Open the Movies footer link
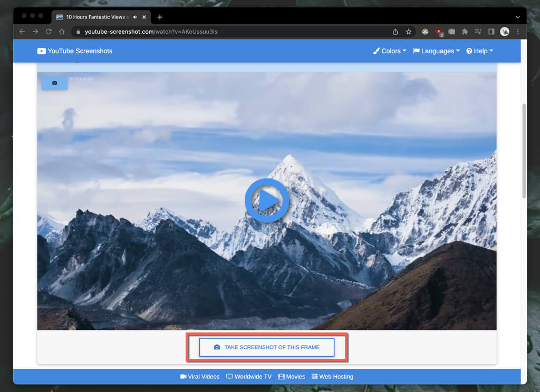Image resolution: width=540 pixels, height=392 pixels. (292, 377)
